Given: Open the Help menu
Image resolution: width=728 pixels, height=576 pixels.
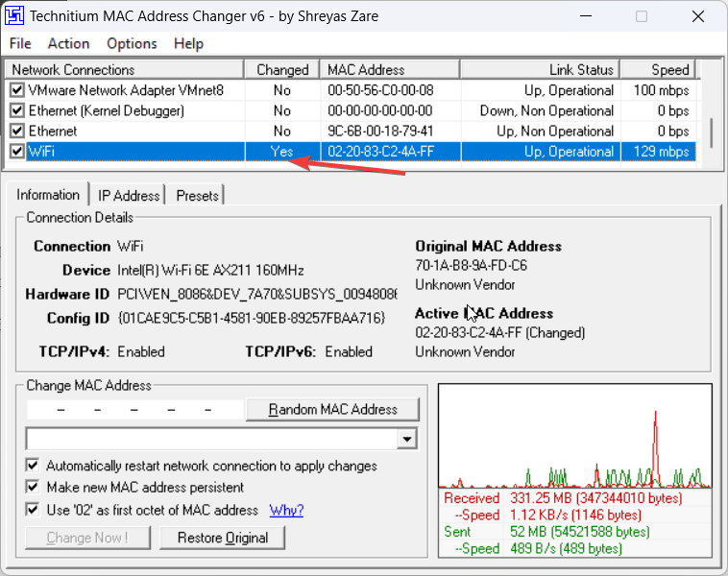Looking at the screenshot, I should point(188,43).
